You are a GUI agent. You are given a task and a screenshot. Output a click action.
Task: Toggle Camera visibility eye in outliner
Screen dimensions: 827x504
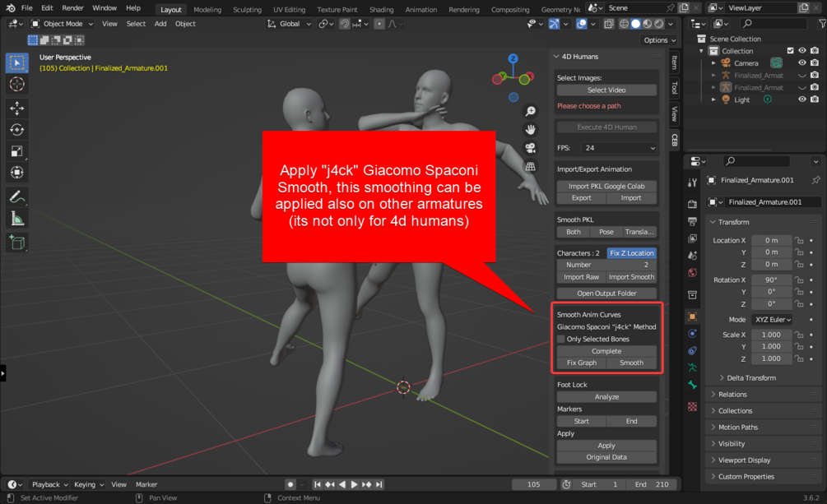(802, 62)
